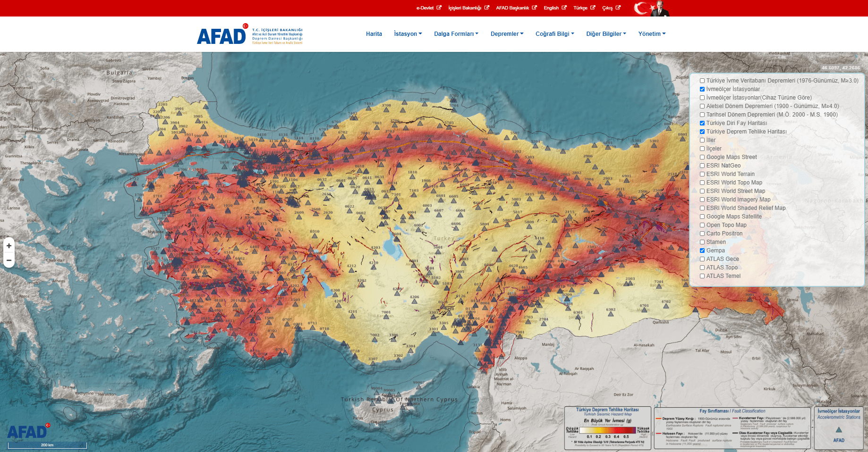
Task: Uncheck Türkiye Deprem Tehlike Haritası layer
Action: (702, 132)
